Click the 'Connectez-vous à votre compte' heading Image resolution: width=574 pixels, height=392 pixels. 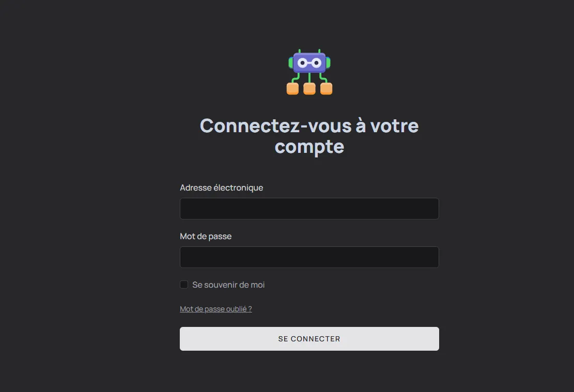click(x=309, y=136)
